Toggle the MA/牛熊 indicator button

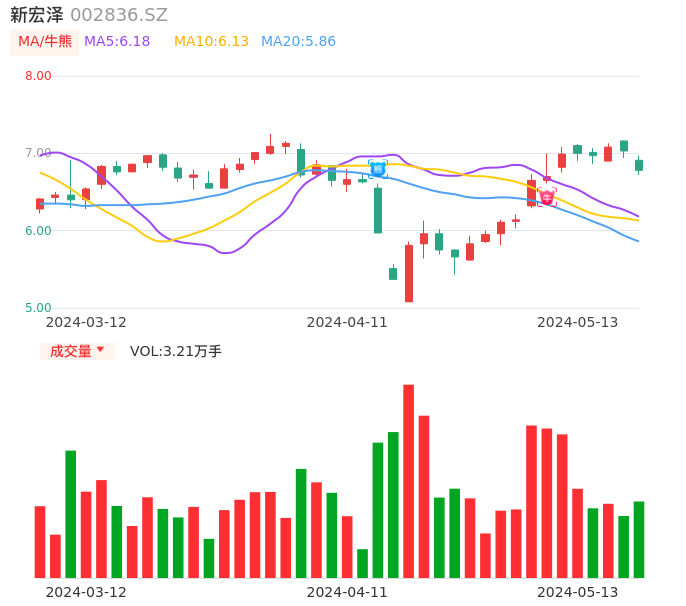(x=45, y=42)
